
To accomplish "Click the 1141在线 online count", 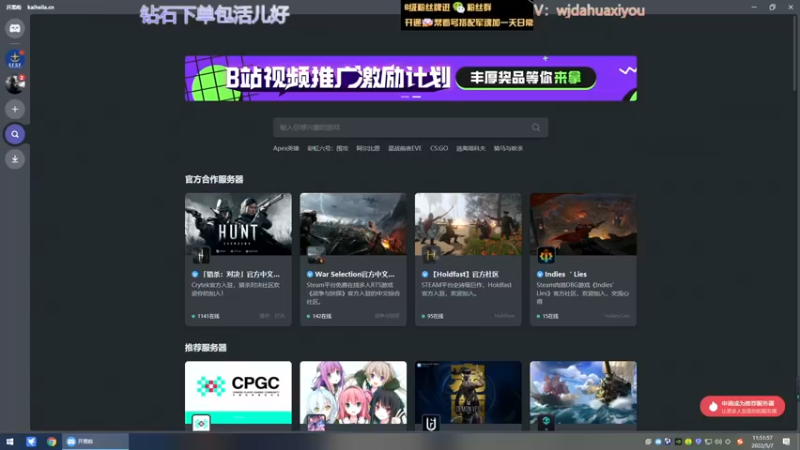I will tap(206, 316).
